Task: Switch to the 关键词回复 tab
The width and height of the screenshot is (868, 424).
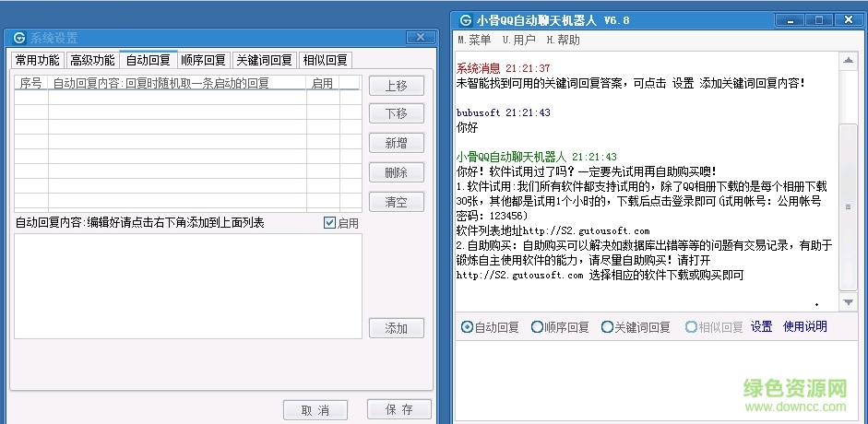Action: pyautogui.click(x=264, y=60)
